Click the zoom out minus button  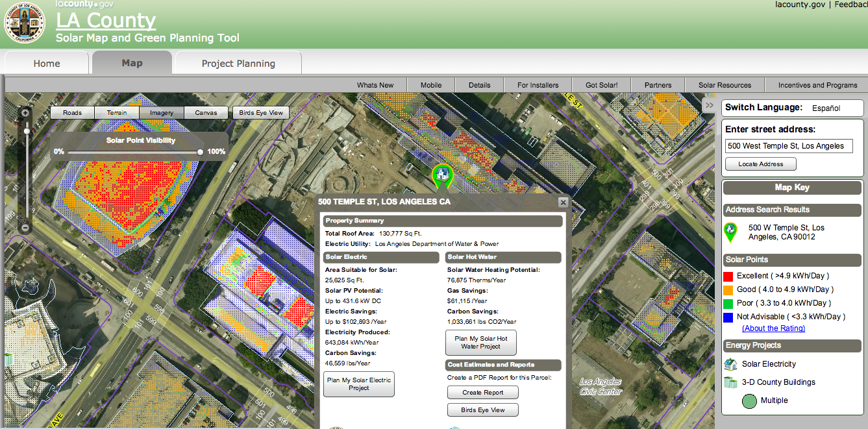click(x=25, y=228)
